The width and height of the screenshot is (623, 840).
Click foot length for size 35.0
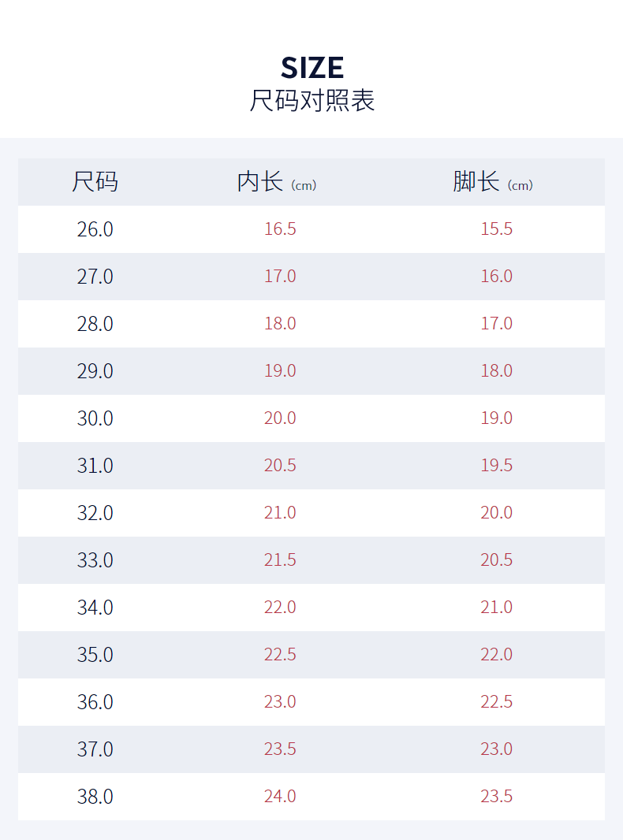coord(497,655)
